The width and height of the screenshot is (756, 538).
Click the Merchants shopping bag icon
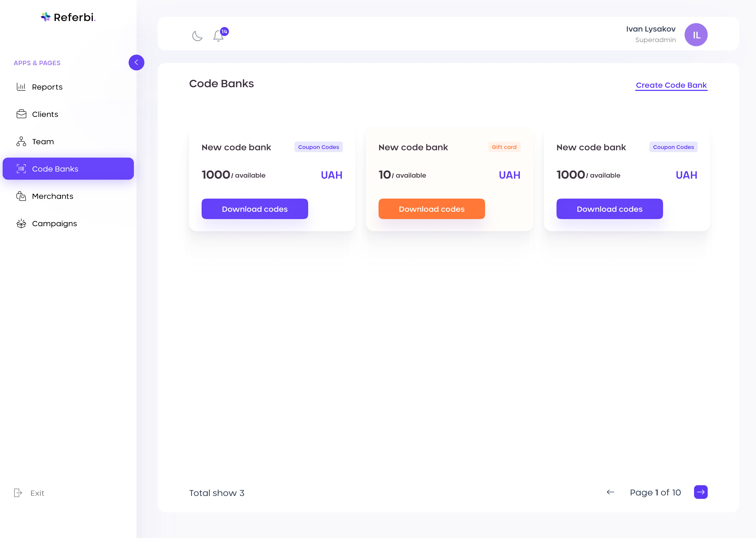pos(21,196)
